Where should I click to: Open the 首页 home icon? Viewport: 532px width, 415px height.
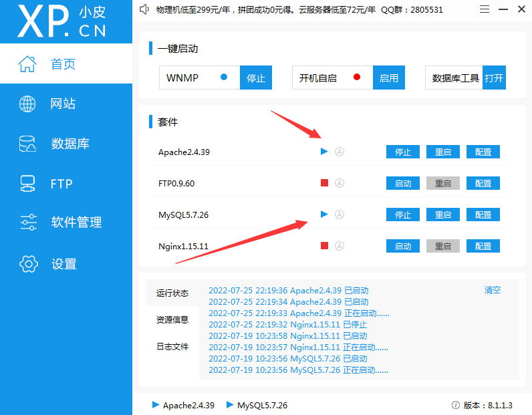tap(27, 63)
